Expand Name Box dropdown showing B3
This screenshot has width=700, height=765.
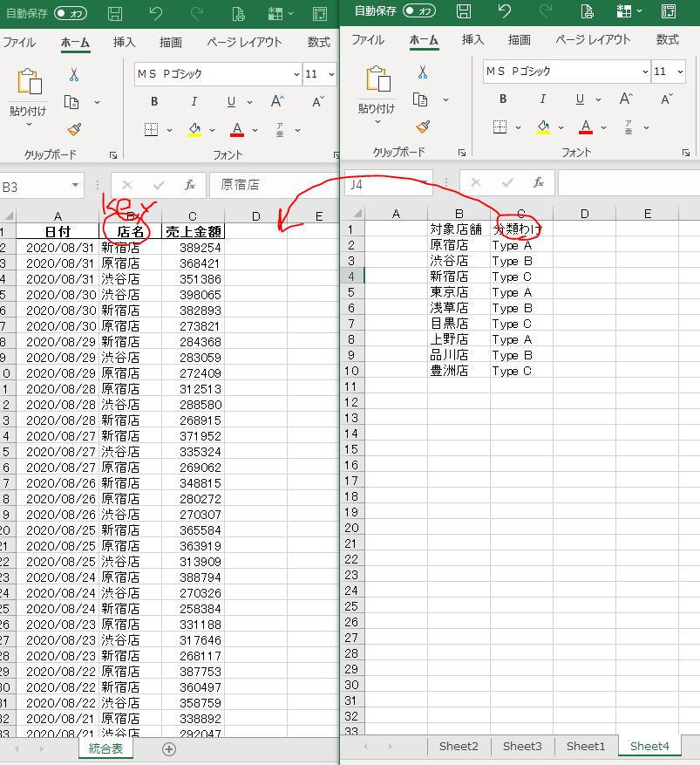coord(76,185)
